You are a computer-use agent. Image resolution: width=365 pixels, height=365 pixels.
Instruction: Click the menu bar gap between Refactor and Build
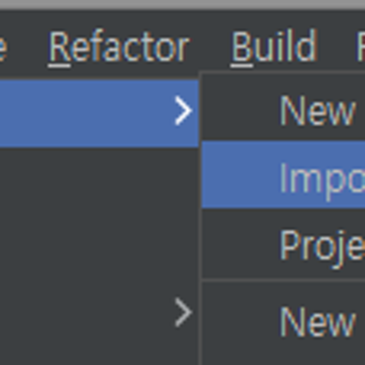[x=211, y=47]
